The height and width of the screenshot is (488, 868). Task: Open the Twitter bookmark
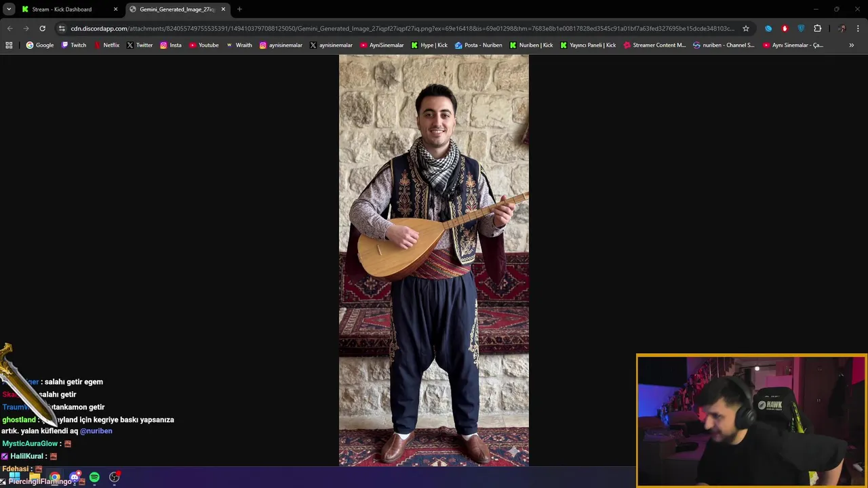(140, 45)
